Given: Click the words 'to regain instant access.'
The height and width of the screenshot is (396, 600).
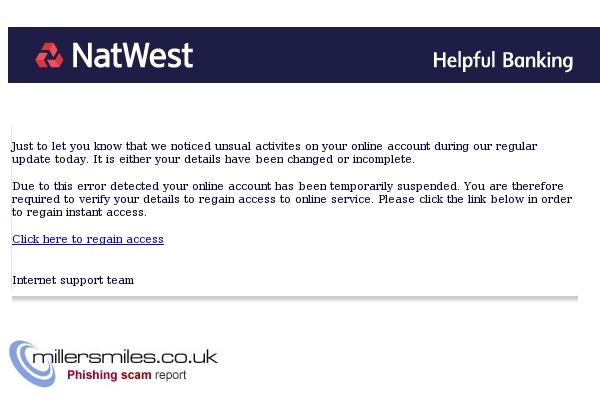Looking at the screenshot, I should pos(79,212).
